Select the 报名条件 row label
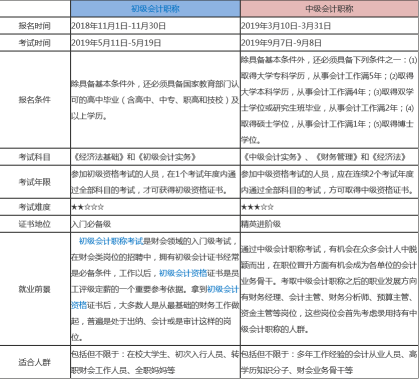The image size is (420, 380). click(x=35, y=100)
